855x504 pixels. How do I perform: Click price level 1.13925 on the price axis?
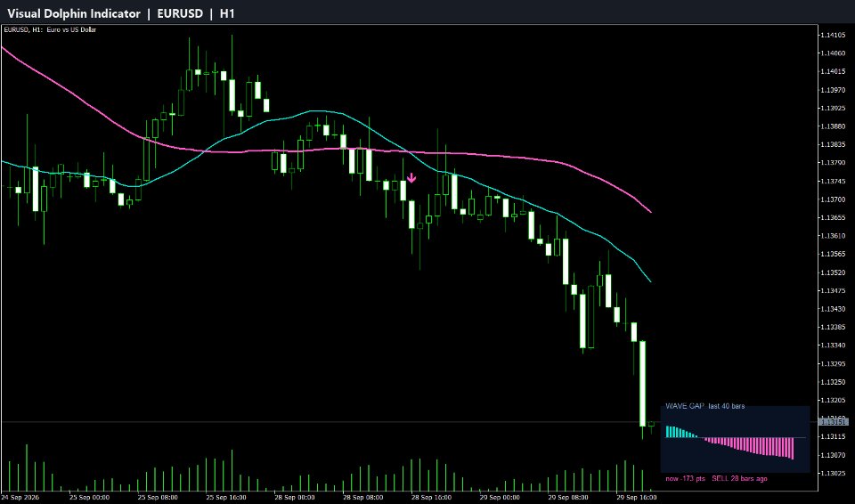(x=832, y=108)
